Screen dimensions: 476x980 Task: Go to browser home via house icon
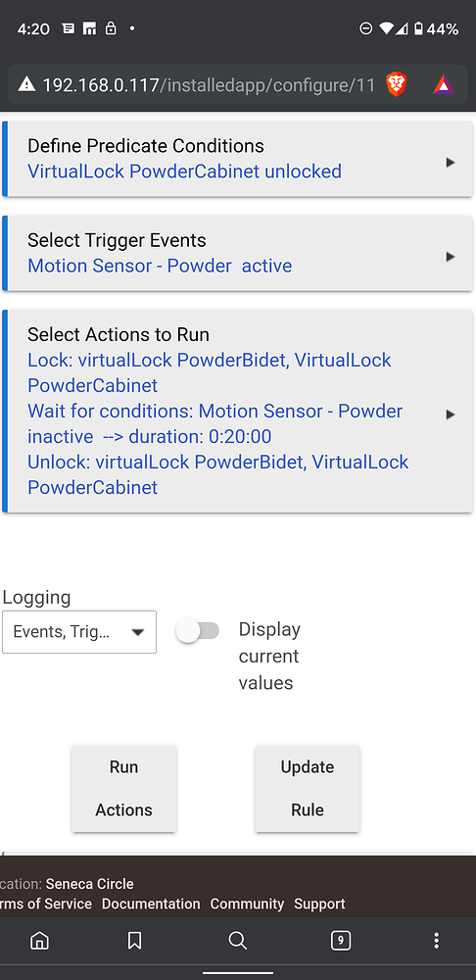pos(39,940)
